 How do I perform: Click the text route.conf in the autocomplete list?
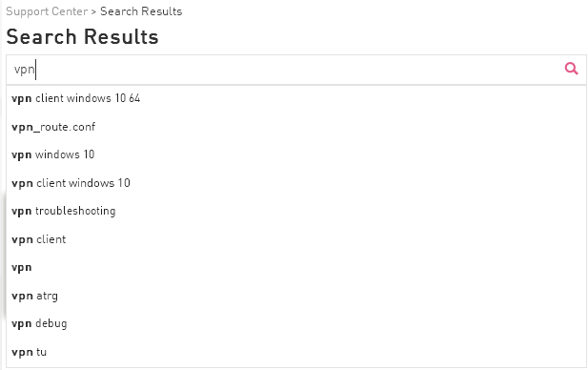pos(68,127)
